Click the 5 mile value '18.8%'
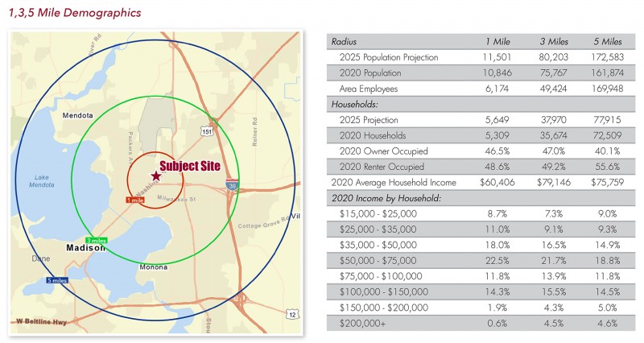644x343 pixels. (608, 260)
